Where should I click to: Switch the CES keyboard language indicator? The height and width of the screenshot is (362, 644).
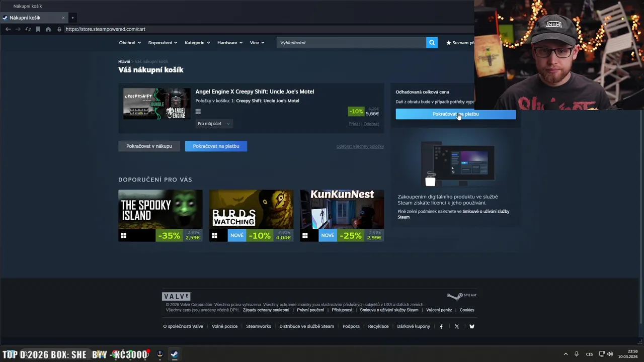point(589,354)
